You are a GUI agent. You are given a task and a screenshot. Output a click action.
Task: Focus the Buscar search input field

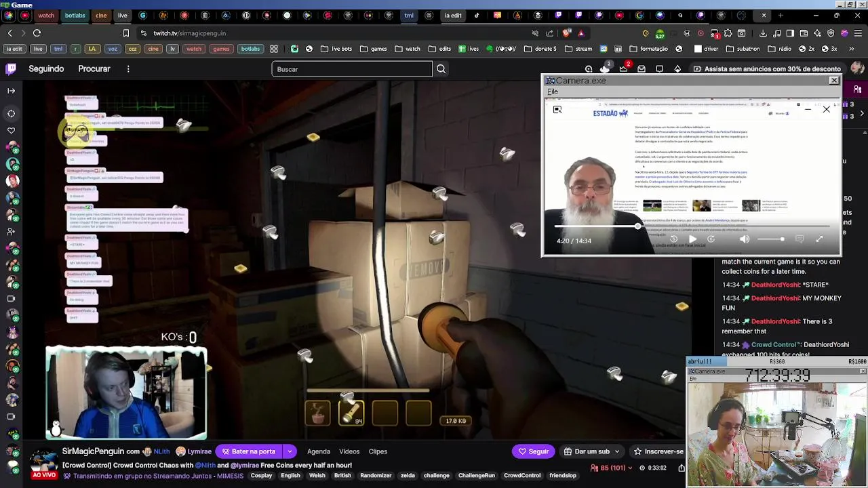[351, 69]
